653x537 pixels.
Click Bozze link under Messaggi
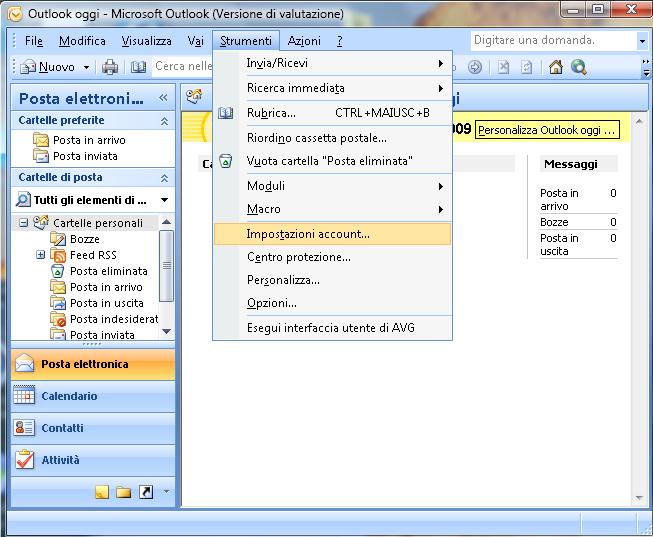(x=554, y=222)
